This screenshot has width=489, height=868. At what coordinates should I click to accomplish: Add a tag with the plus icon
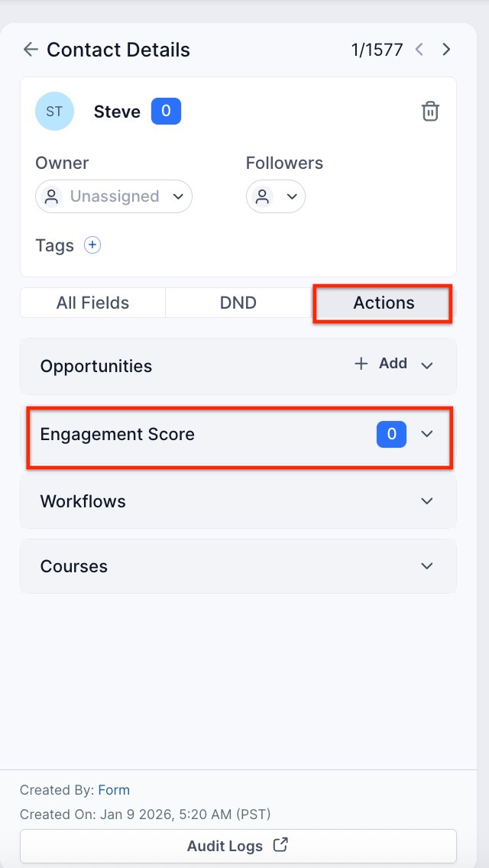tap(92, 245)
